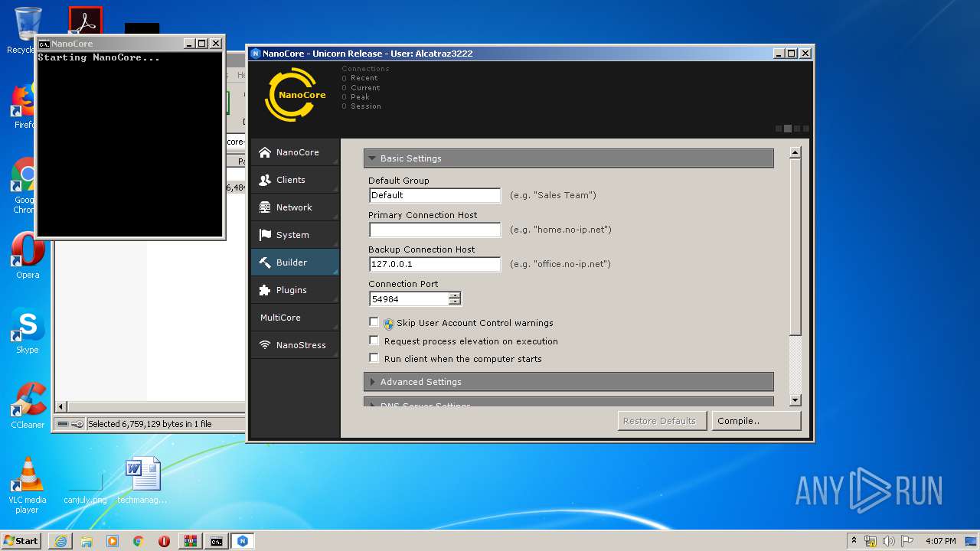
Task: Go to the Network sidebar tab
Action: (x=295, y=207)
